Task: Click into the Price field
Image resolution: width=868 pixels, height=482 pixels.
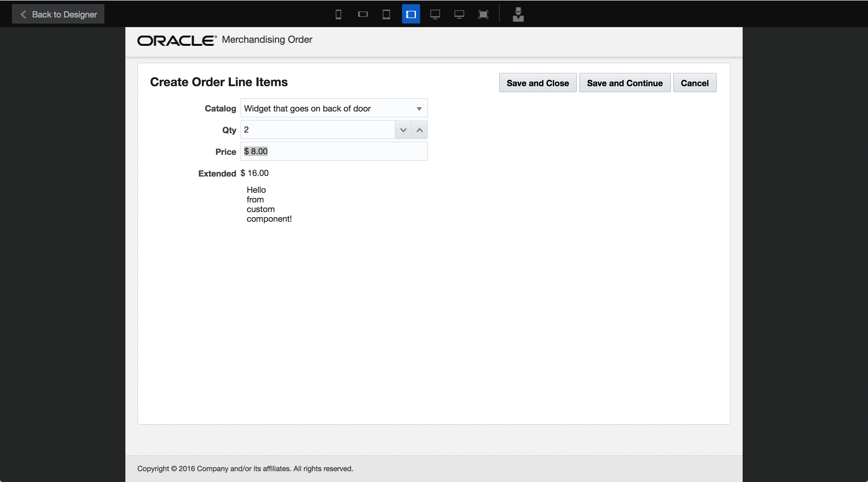Action: (x=334, y=151)
